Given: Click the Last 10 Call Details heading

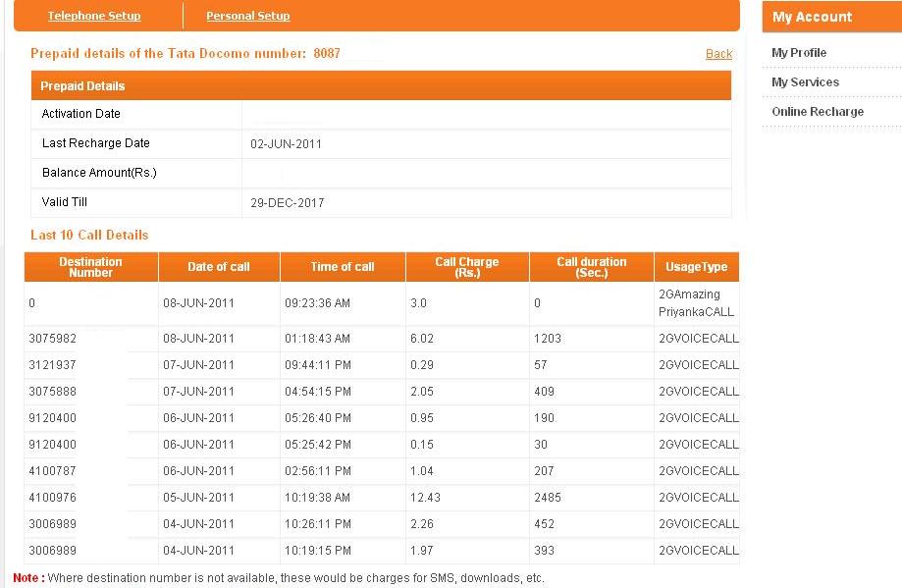Looking at the screenshot, I should [x=89, y=235].
